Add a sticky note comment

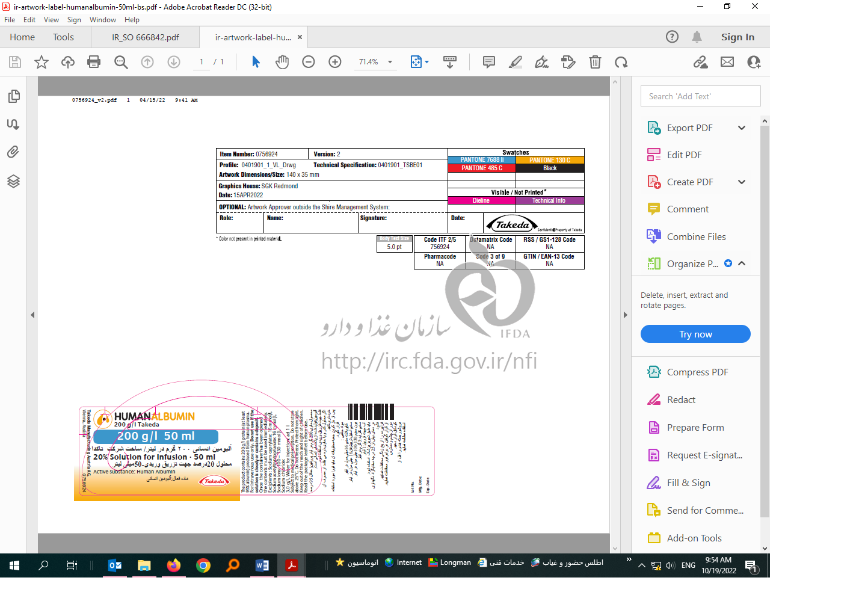[489, 62]
